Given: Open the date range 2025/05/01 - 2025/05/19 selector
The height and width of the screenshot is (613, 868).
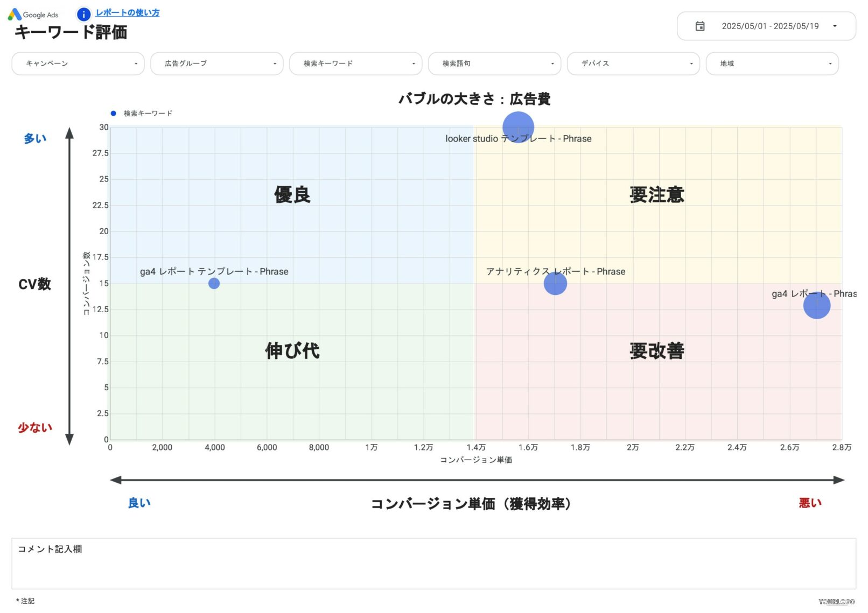Looking at the screenshot, I should pyautogui.click(x=770, y=26).
